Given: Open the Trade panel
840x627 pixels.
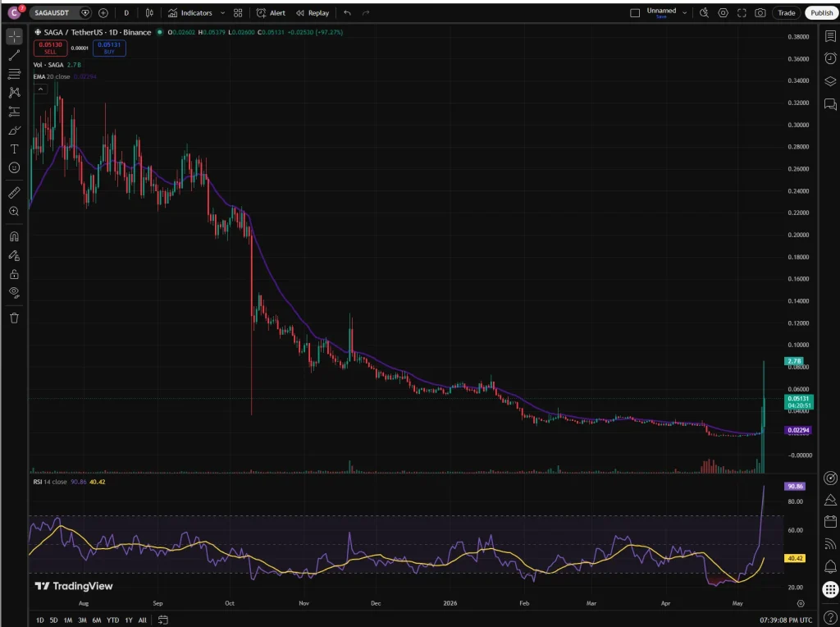Looking at the screenshot, I should 787,13.
